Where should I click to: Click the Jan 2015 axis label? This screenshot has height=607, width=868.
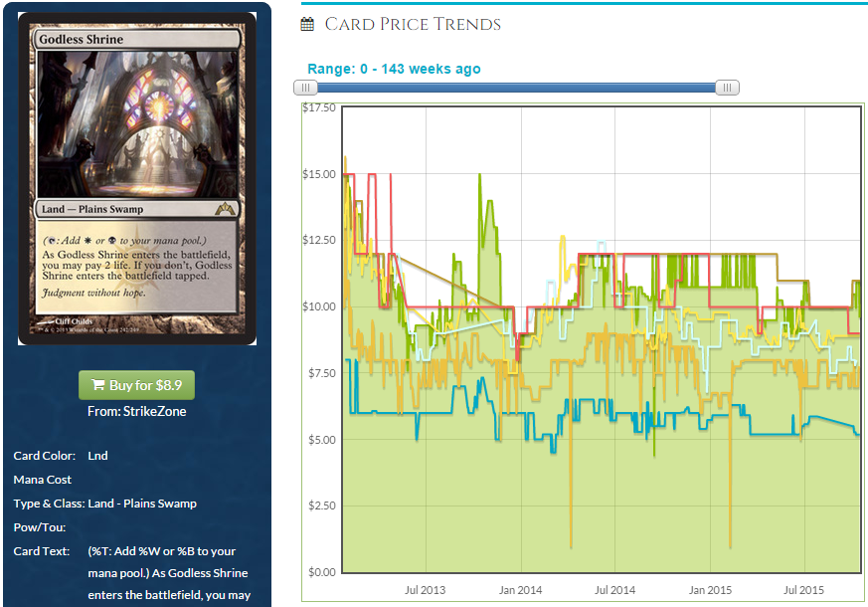710,590
